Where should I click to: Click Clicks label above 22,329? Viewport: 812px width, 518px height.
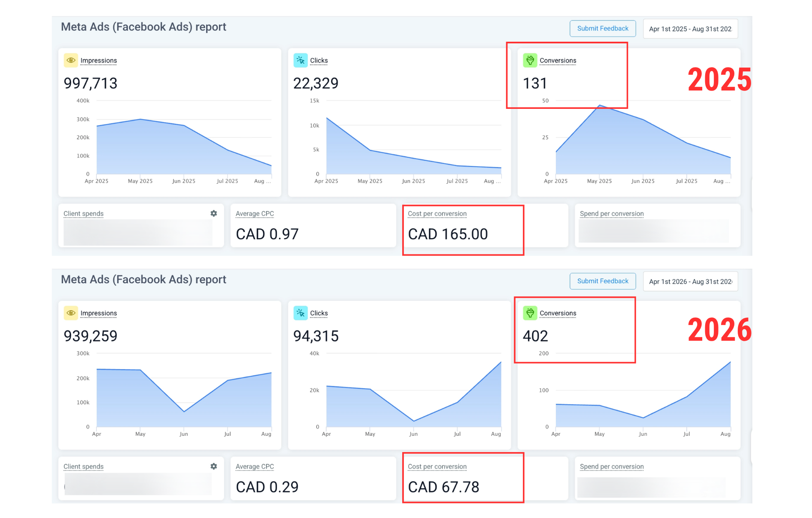(x=319, y=60)
